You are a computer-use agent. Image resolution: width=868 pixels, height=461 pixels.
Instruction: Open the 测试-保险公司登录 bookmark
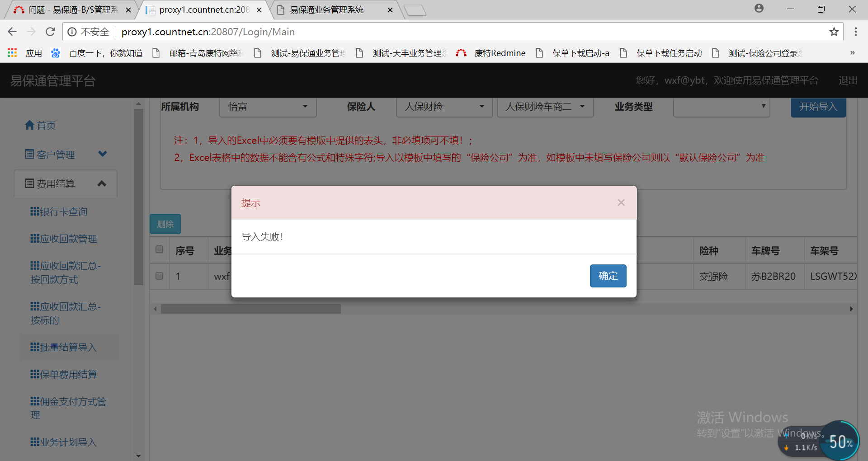point(757,53)
